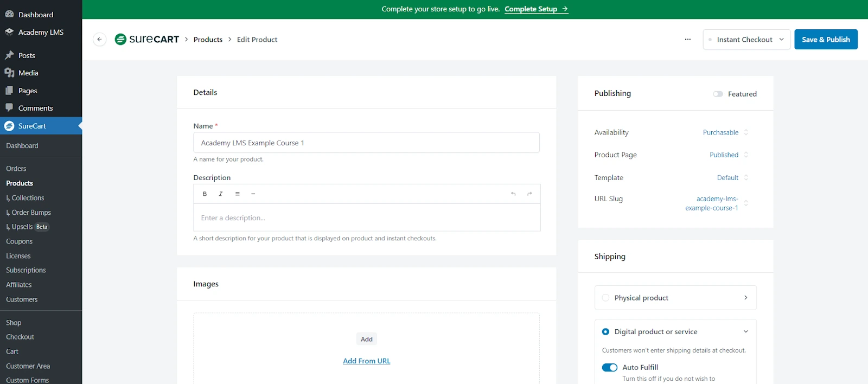
Task: Insert bullet list in description
Action: 237,194
